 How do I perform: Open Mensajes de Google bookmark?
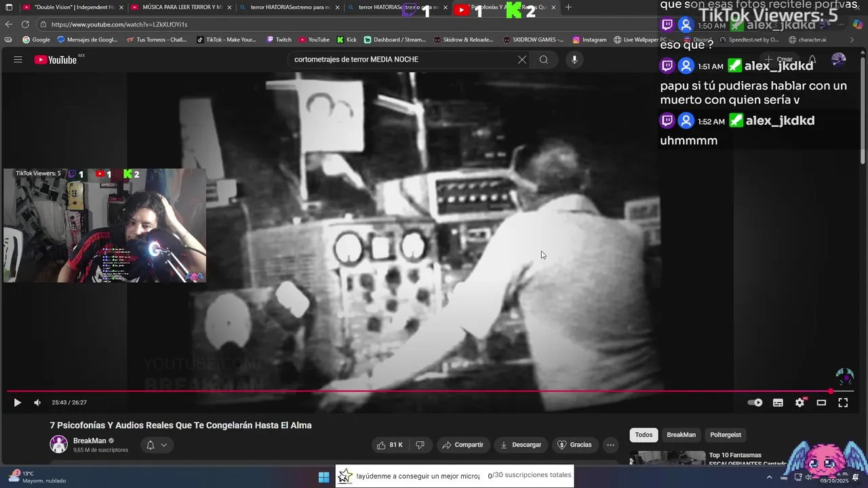pos(87,39)
